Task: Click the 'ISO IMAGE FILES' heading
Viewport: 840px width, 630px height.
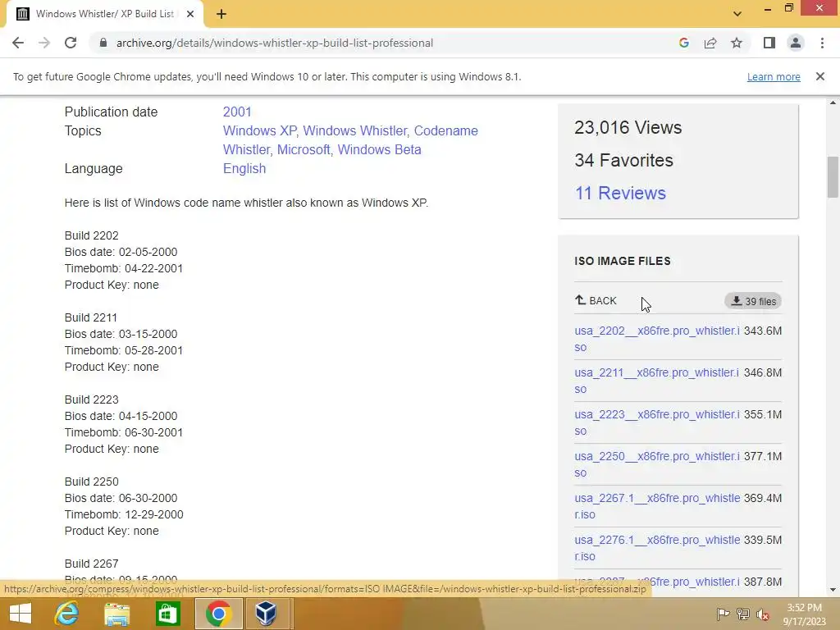Action: 623,261
